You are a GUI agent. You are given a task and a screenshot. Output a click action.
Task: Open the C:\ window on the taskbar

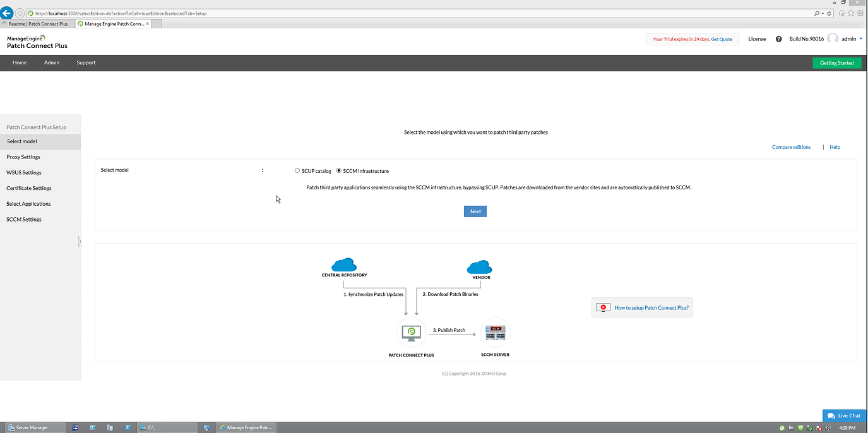(x=167, y=427)
